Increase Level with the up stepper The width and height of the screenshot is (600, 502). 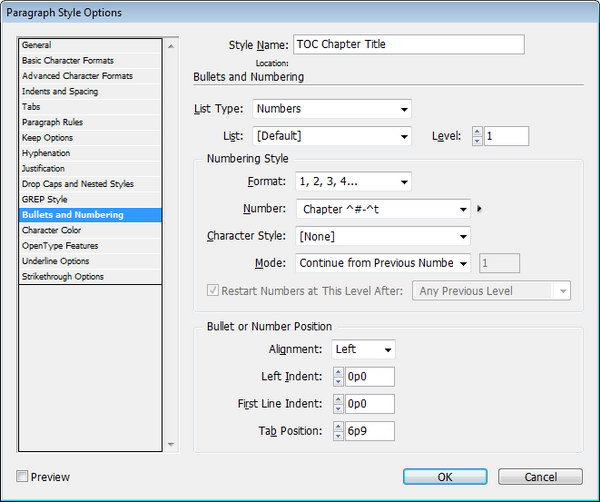click(x=477, y=132)
